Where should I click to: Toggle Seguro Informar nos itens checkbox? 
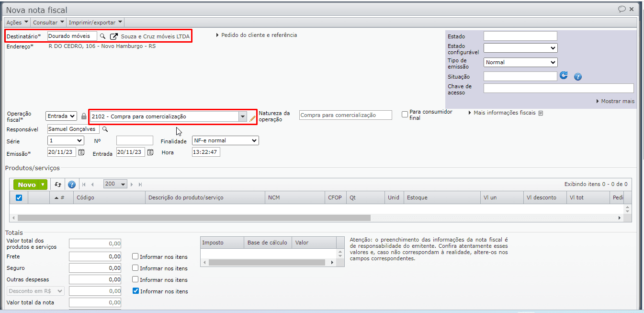click(136, 268)
